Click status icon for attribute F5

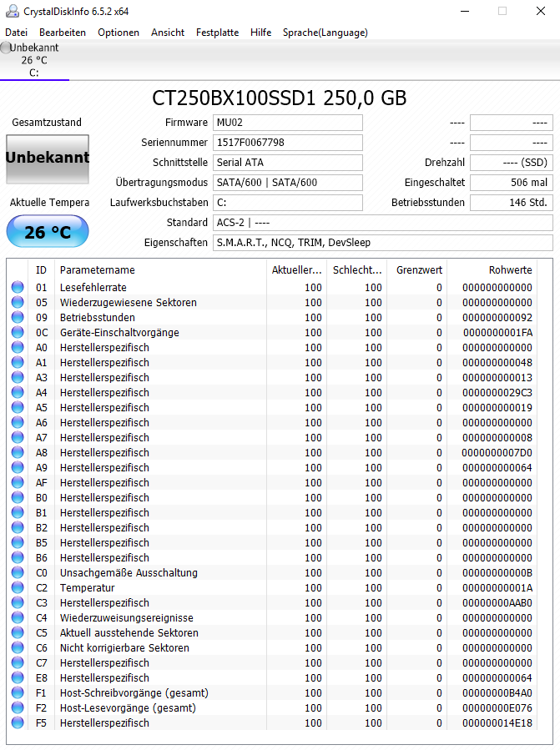18,722
